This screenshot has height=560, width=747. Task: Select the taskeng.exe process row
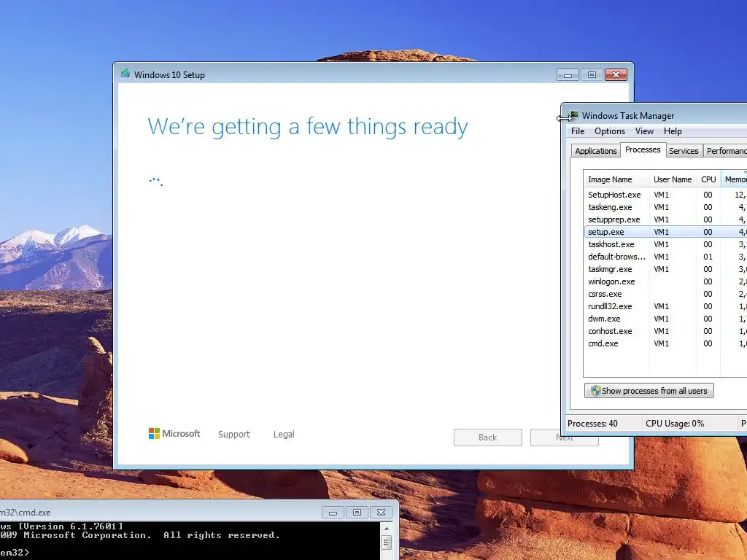[x=665, y=207]
